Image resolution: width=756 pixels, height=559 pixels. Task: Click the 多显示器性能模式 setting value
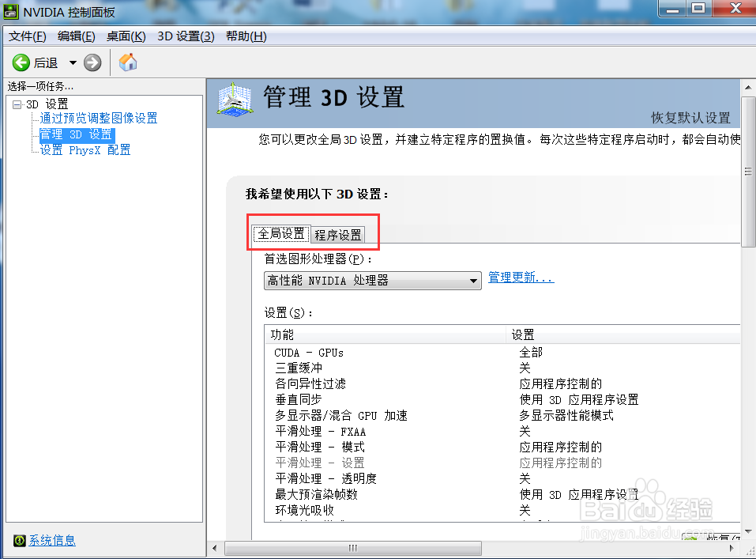click(x=566, y=416)
